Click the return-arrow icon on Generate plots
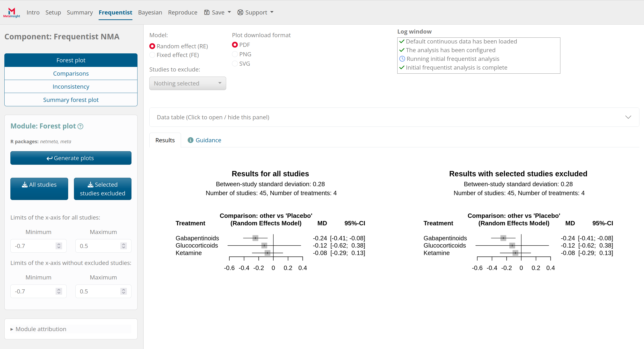This screenshot has width=644, height=349. 49,158
